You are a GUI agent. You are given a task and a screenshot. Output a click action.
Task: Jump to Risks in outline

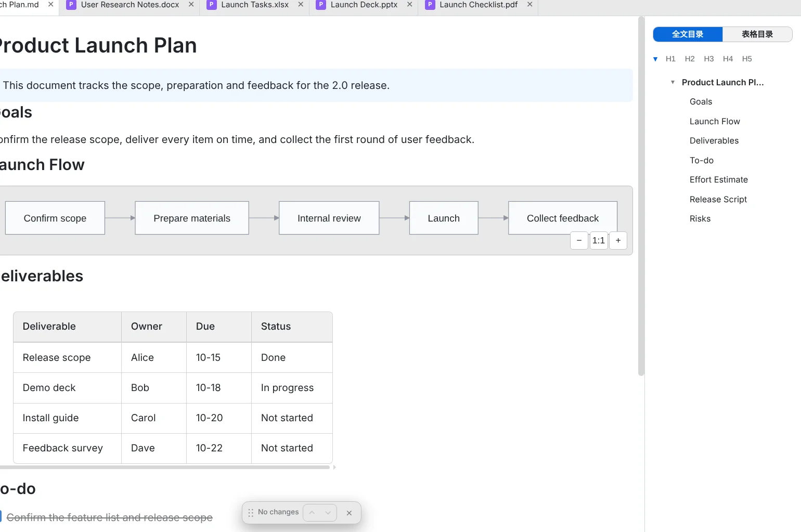[700, 219]
